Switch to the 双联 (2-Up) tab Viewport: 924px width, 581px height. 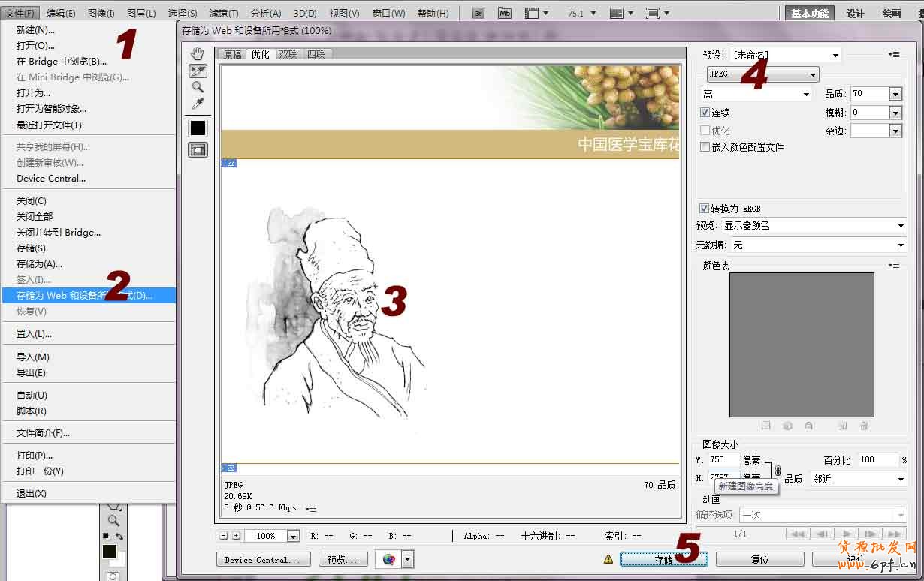[288, 54]
